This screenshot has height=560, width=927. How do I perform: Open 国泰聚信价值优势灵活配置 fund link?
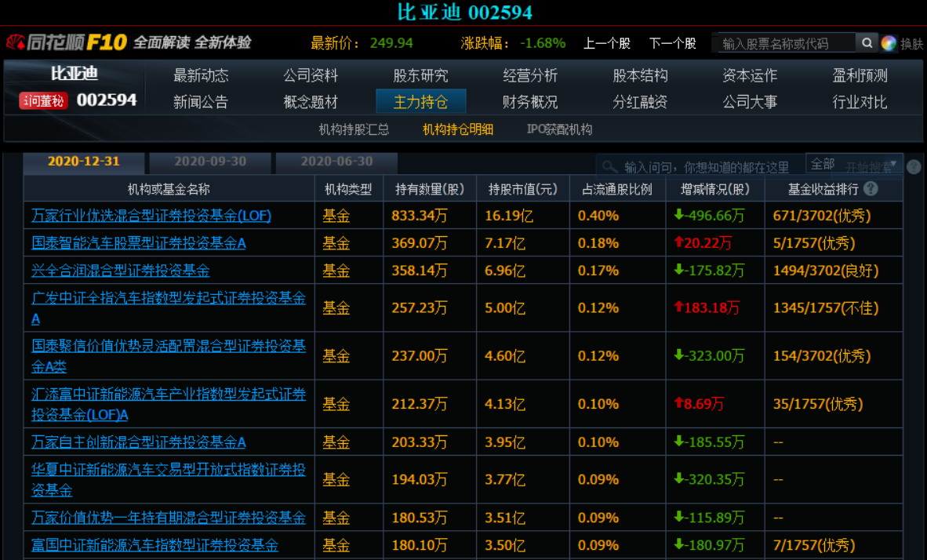[168, 356]
